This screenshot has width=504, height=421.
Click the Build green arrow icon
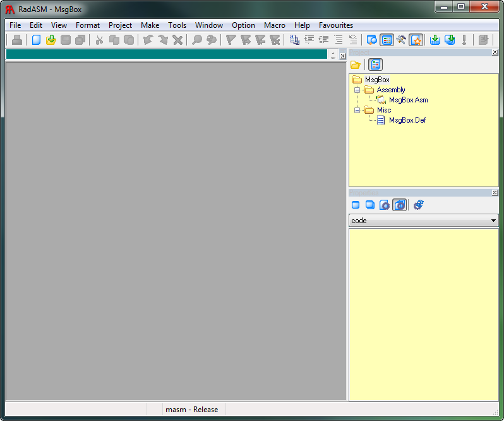[x=450, y=40]
